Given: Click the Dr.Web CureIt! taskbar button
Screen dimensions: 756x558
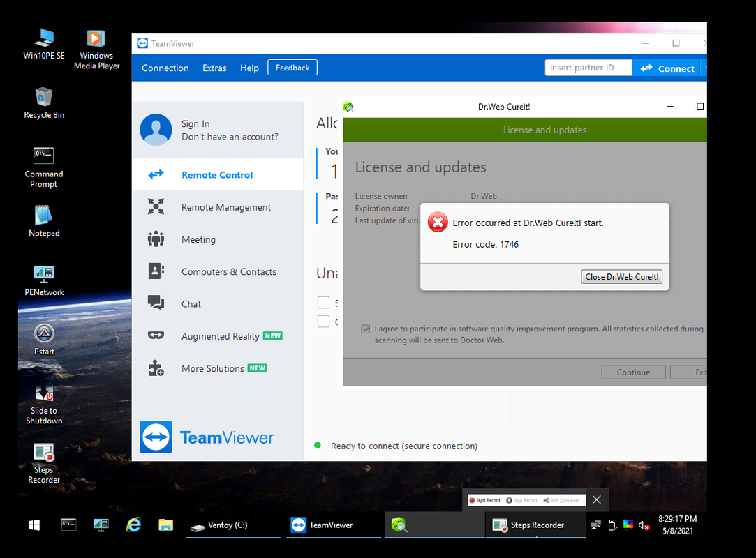Looking at the screenshot, I should [x=434, y=525].
